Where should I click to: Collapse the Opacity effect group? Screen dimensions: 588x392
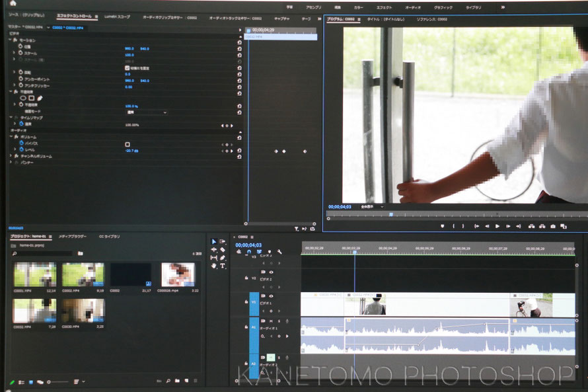click(11, 91)
